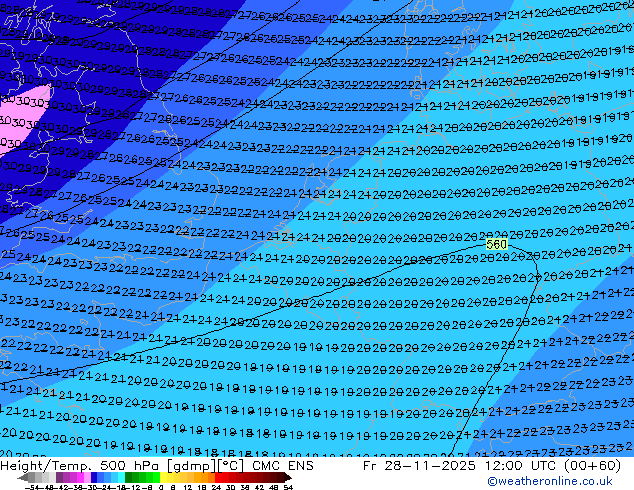Click the cyan -18 legend swatch
This screenshot has height=490, width=634.
(122, 477)
